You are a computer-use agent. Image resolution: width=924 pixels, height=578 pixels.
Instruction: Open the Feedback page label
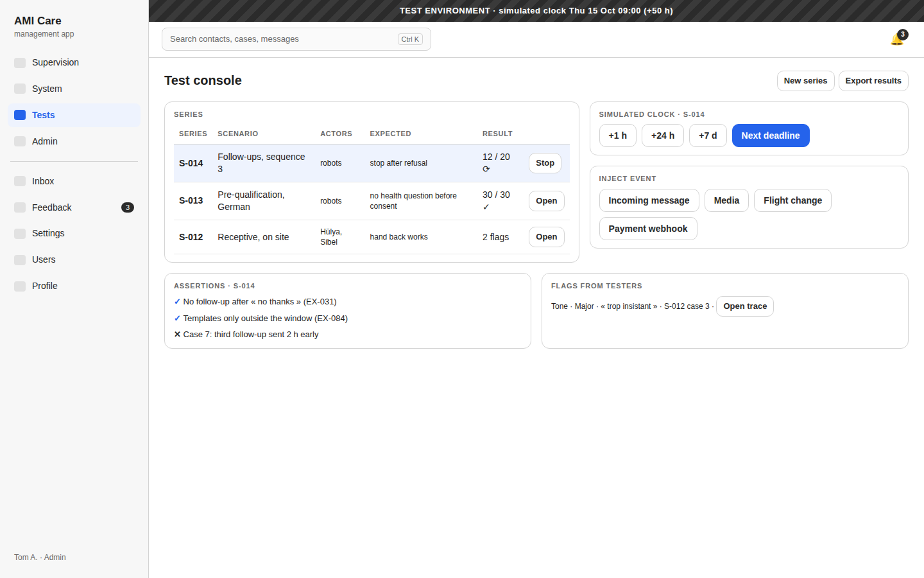(52, 207)
